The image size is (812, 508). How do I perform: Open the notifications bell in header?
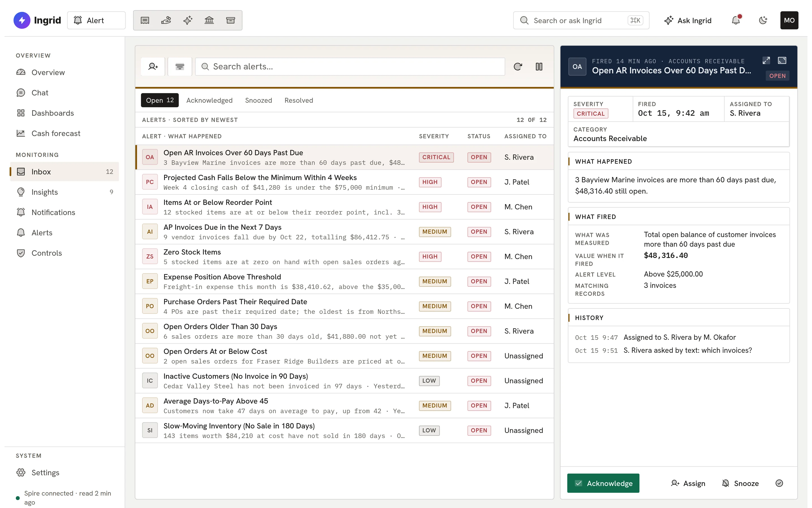tap(736, 21)
